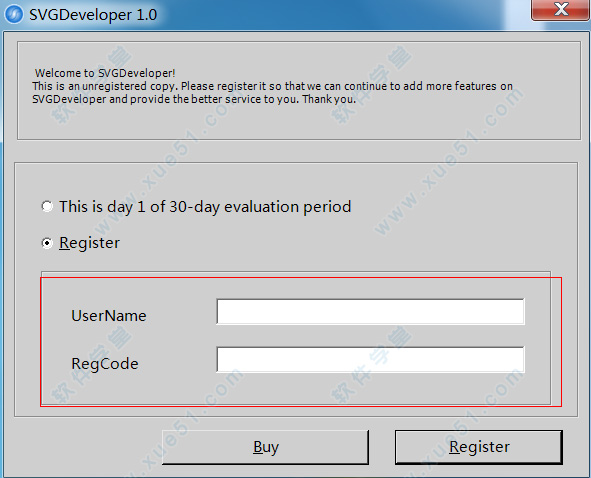Click the 'SVGDeveloper 1.0' window title text
The width and height of the screenshot is (591, 478).
(x=93, y=15)
